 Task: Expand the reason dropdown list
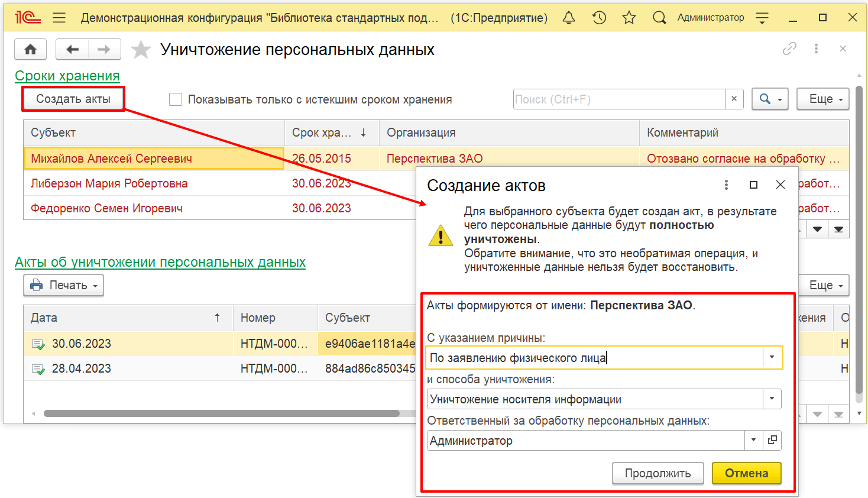point(772,357)
